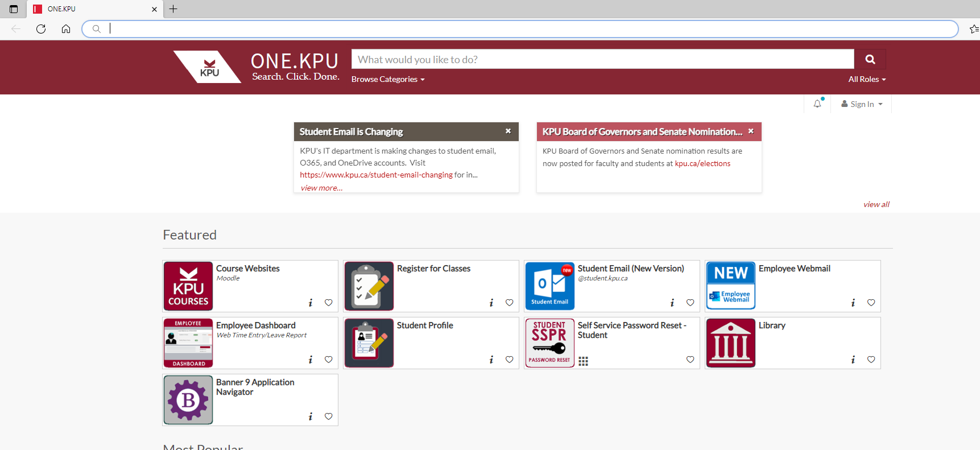Open the Banner 9 gear icon
Viewport: 980px width, 450px height.
[x=188, y=400]
